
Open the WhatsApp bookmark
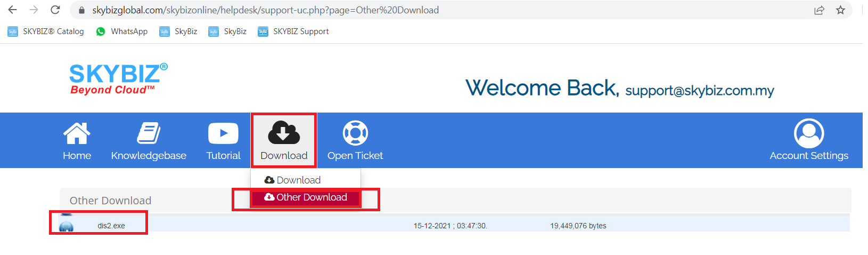(x=122, y=31)
